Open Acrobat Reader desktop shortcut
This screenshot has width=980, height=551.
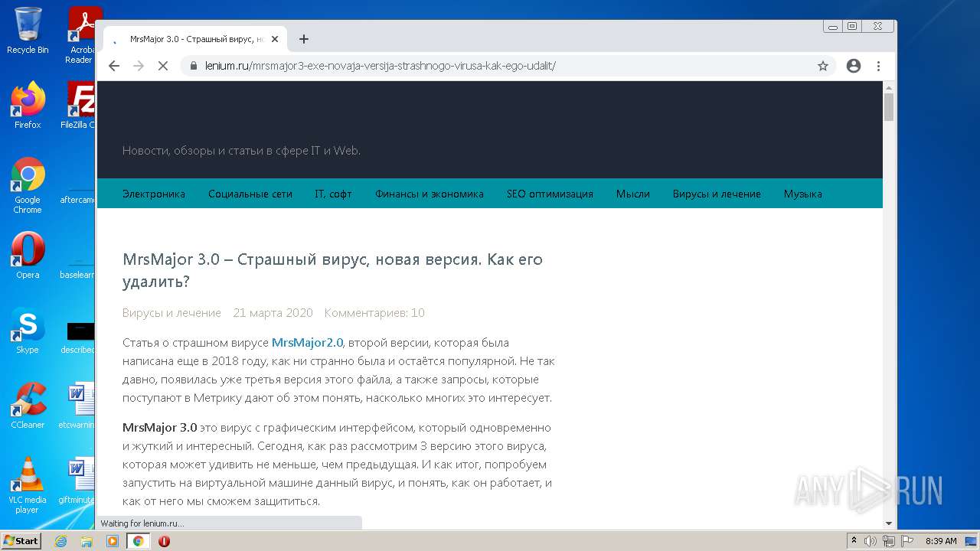[x=80, y=34]
